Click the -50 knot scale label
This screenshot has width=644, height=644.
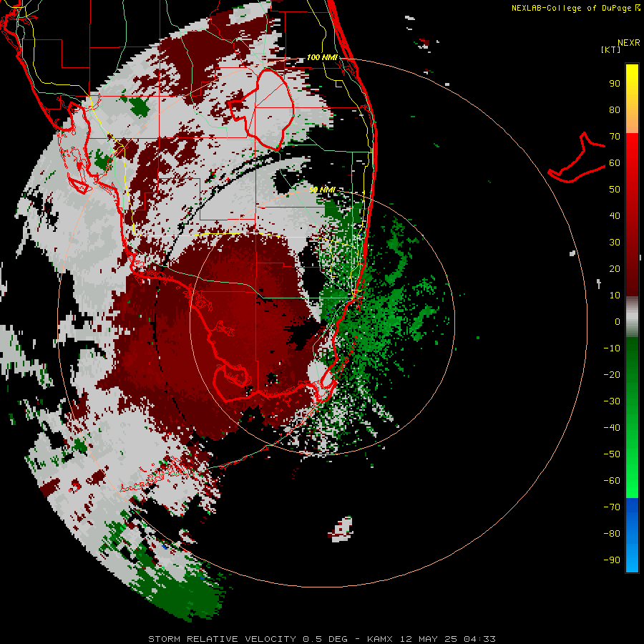pyautogui.click(x=612, y=454)
